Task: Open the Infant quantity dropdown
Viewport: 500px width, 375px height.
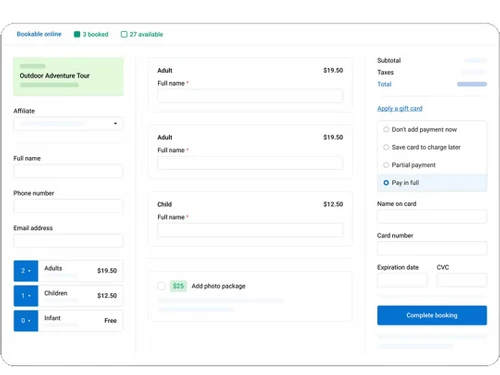Action: (x=26, y=321)
